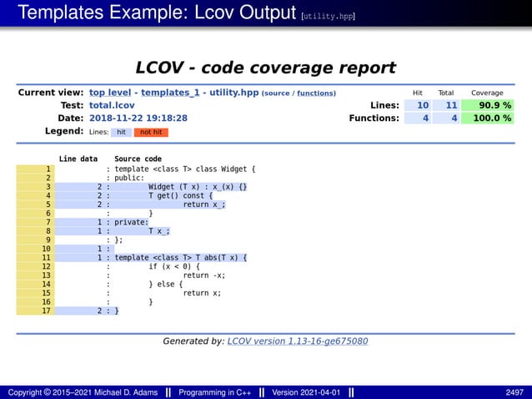Viewport: 532px width, 399px height.
Task: Click the 'total.lcov' test name
Action: [112, 105]
